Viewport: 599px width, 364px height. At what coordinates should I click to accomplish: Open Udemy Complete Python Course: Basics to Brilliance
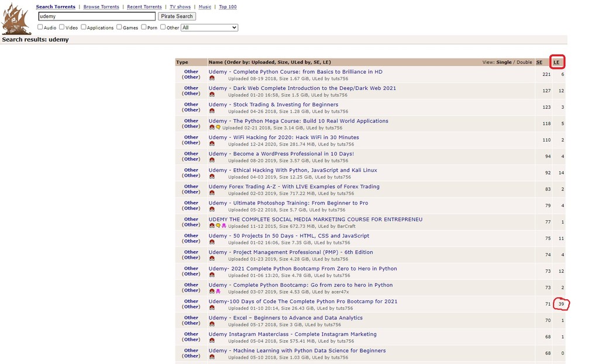(x=295, y=72)
